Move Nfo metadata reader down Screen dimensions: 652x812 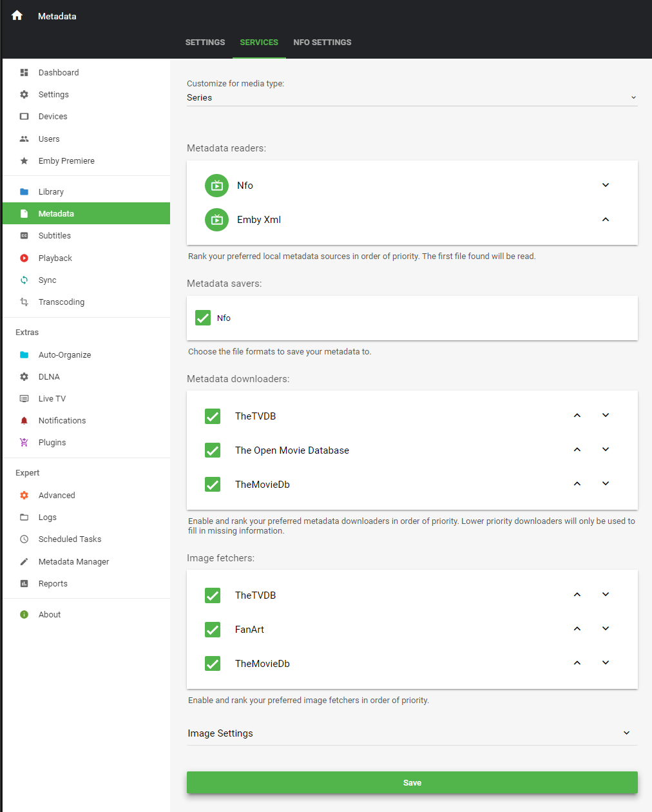click(x=606, y=186)
